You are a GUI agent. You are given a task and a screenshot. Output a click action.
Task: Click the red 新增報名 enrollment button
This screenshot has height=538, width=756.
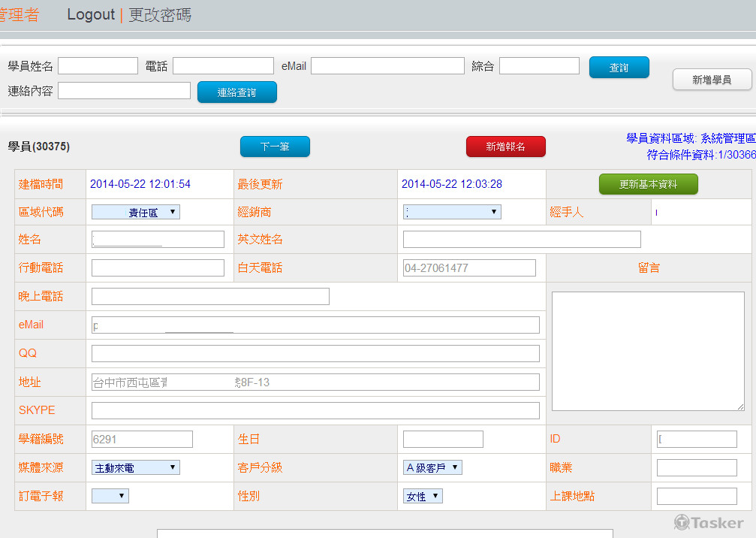[505, 147]
